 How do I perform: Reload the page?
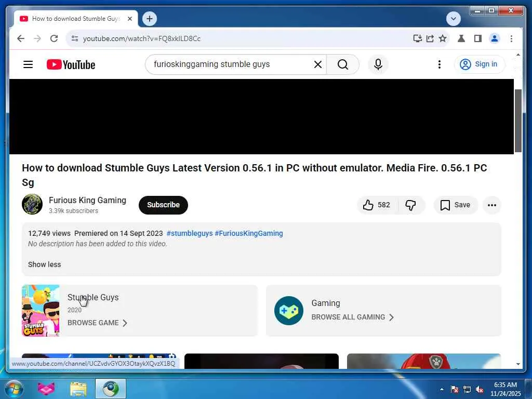tap(54, 38)
